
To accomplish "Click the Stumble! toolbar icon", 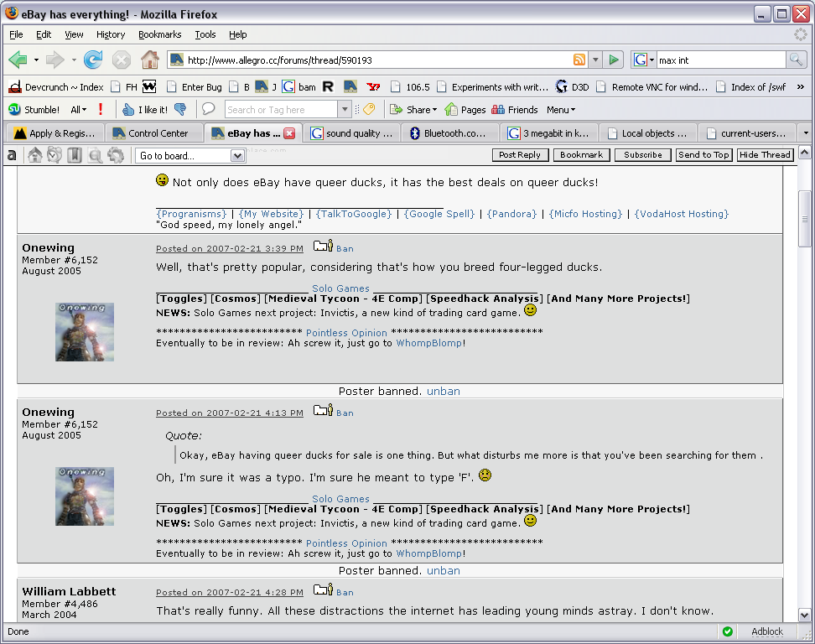I will [x=34, y=109].
